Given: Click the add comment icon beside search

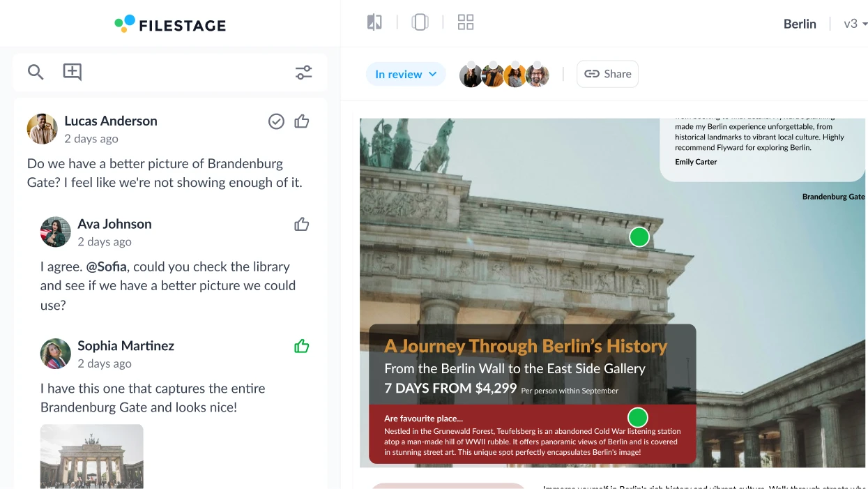Looking at the screenshot, I should pos(72,72).
